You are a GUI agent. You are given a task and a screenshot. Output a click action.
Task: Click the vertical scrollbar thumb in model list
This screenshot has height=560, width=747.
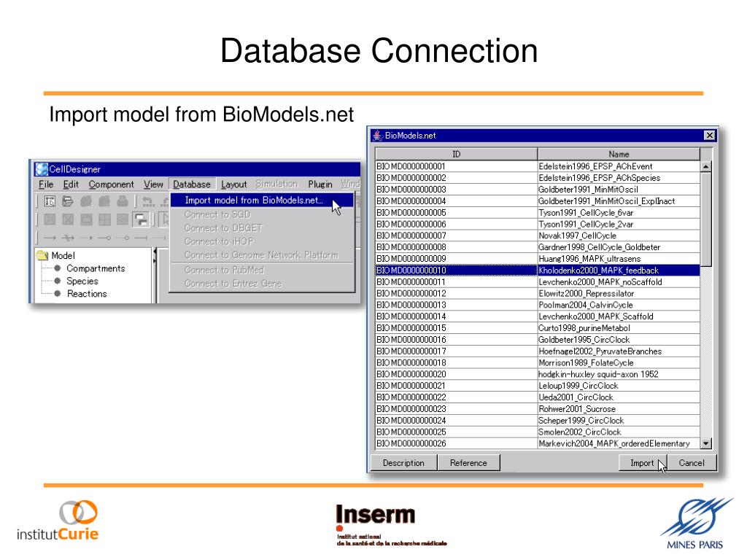(706, 219)
